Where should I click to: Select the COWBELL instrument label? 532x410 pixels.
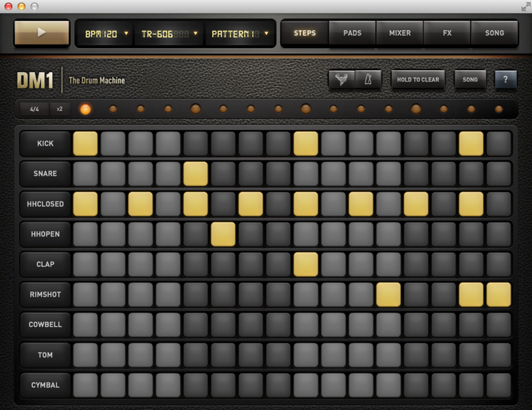(45, 324)
